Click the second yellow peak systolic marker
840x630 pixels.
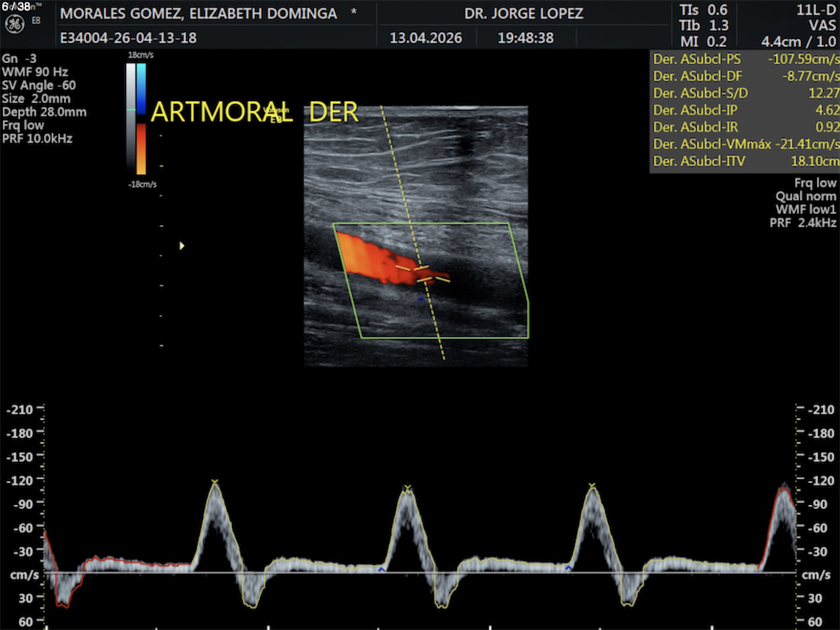coord(408,487)
